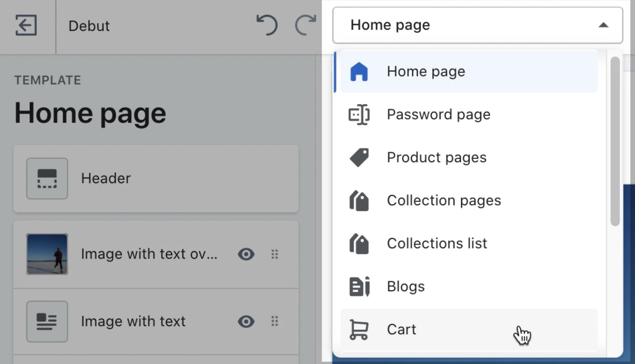The width and height of the screenshot is (635, 364).
Task: Click the Image with text section icon
Action: pos(47,321)
